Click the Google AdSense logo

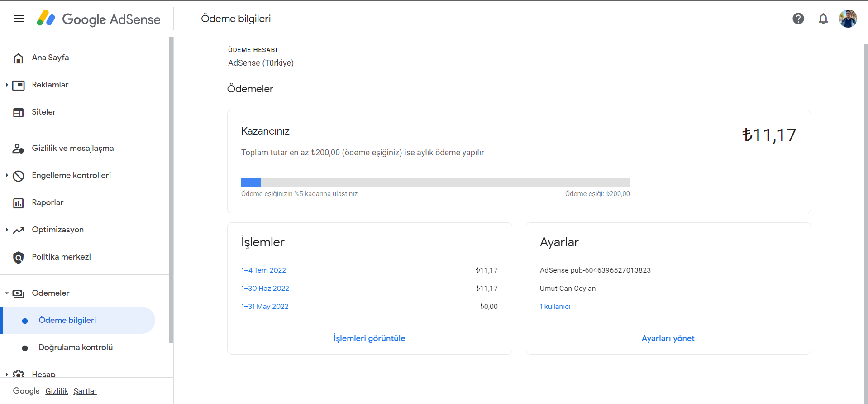tap(99, 19)
